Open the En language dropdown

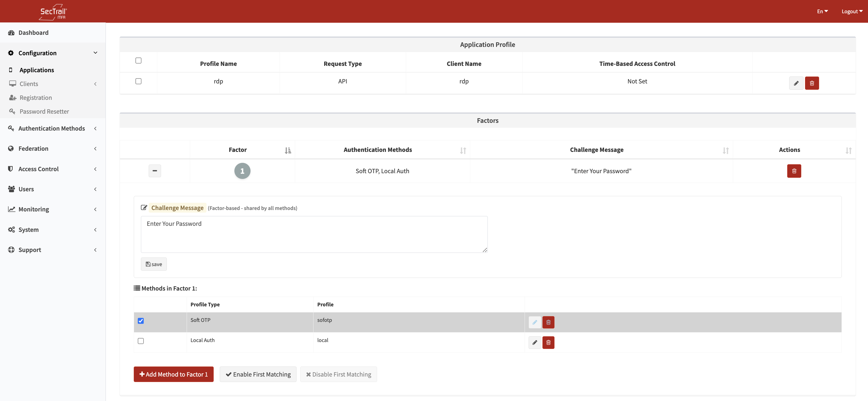pyautogui.click(x=822, y=12)
